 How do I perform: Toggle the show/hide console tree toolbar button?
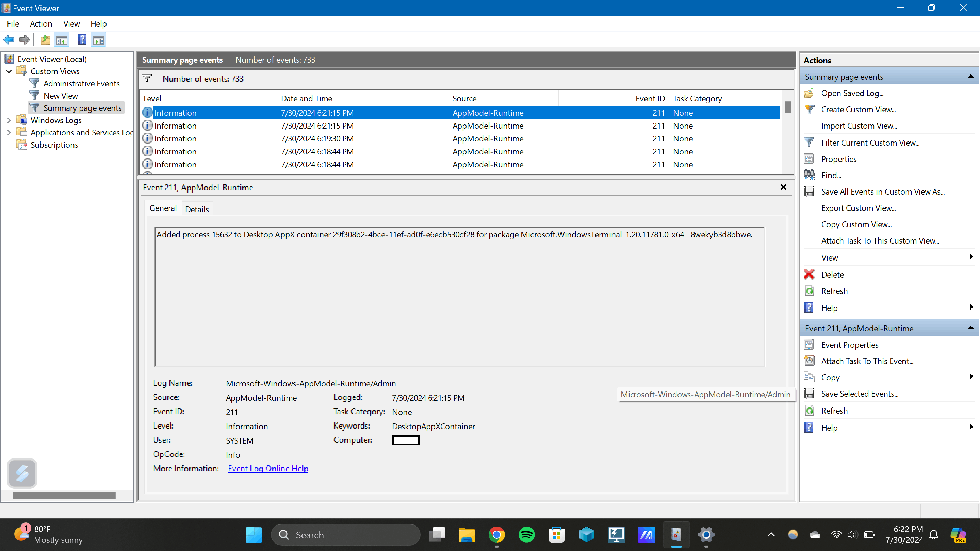[x=62, y=39]
